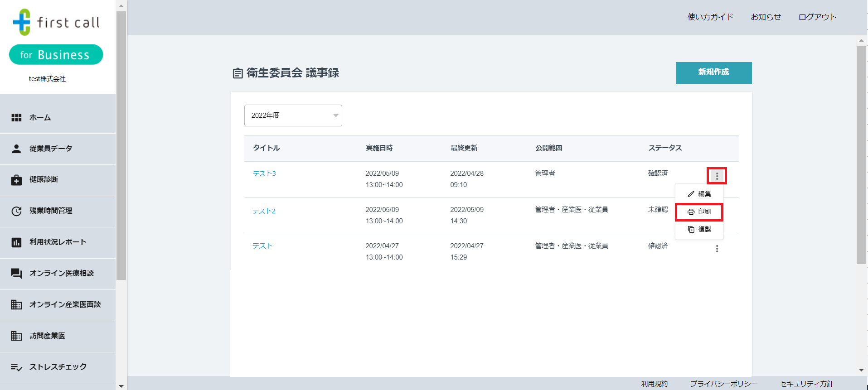
Task: Open health checkup medical bag icon
Action: tap(16, 180)
